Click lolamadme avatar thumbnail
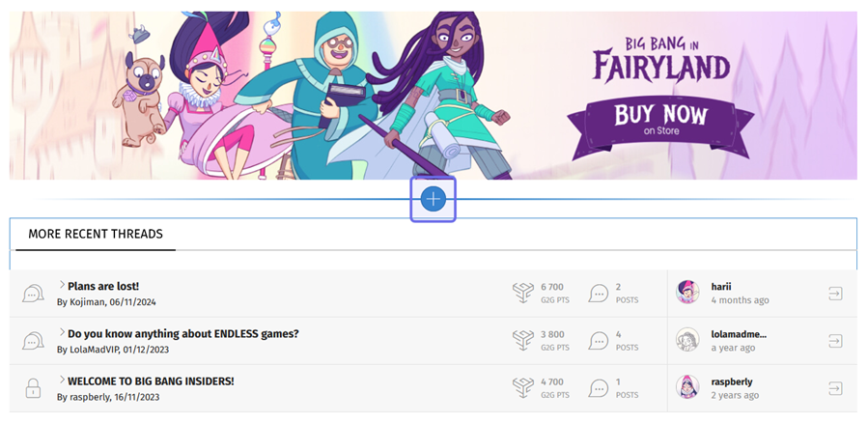This screenshot has width=868, height=423. (687, 340)
